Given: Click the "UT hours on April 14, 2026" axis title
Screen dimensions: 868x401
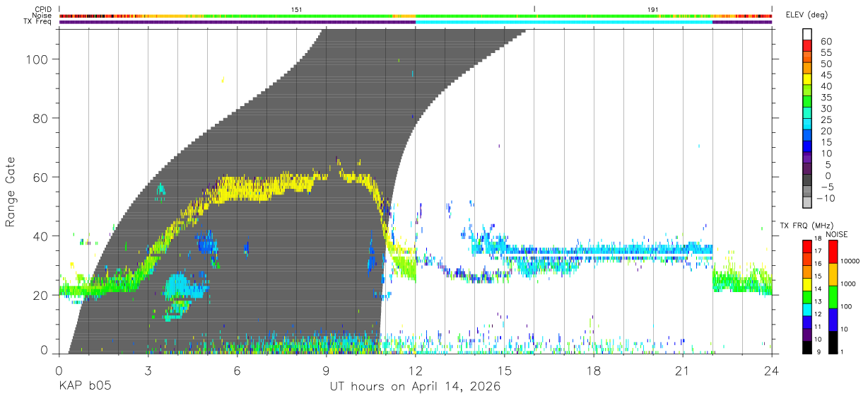Looking at the screenshot, I should [x=415, y=387].
